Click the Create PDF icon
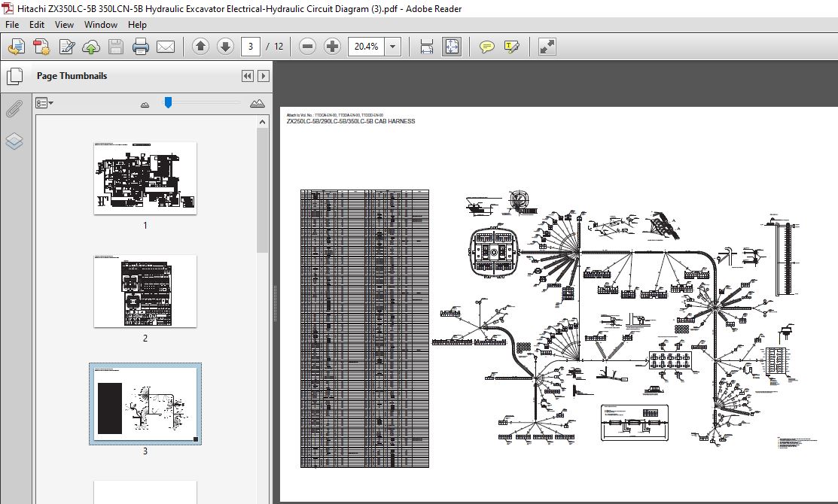This screenshot has width=838, height=504. tap(41, 47)
